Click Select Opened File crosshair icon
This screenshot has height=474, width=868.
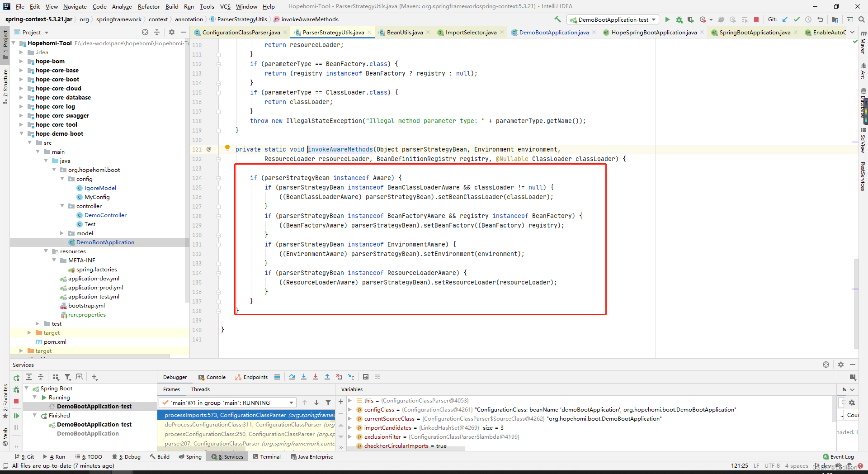(145, 32)
